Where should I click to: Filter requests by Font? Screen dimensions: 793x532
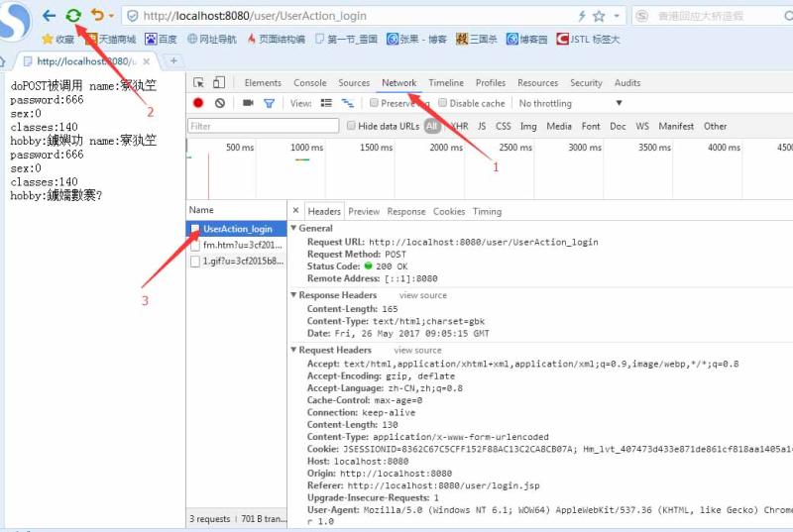pos(591,126)
